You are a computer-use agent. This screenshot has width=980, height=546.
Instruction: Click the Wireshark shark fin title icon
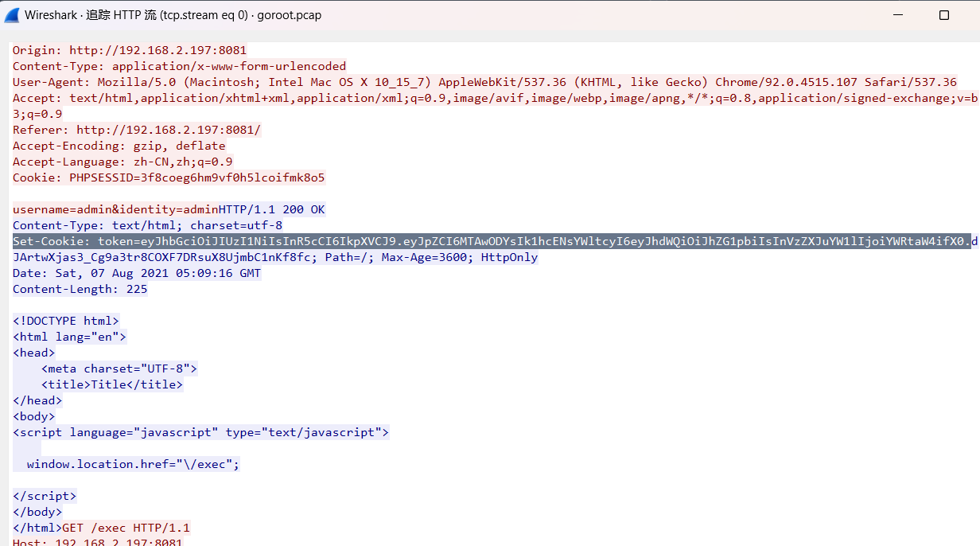pos(12,15)
